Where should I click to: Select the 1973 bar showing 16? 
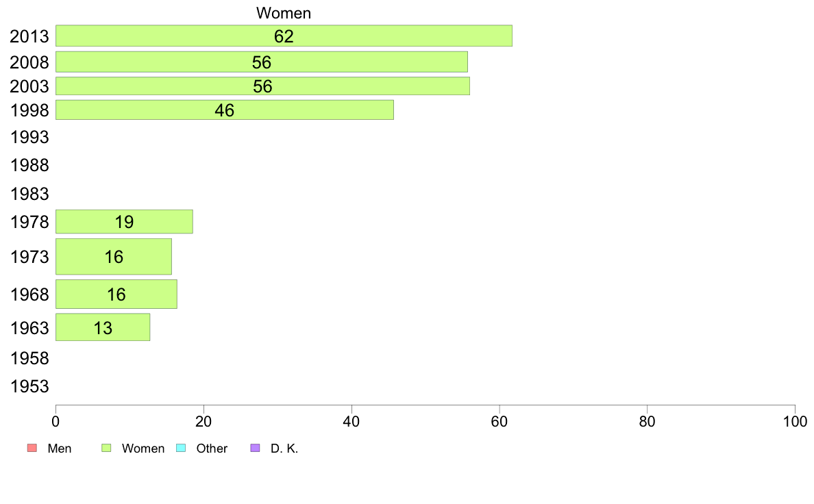point(114,256)
